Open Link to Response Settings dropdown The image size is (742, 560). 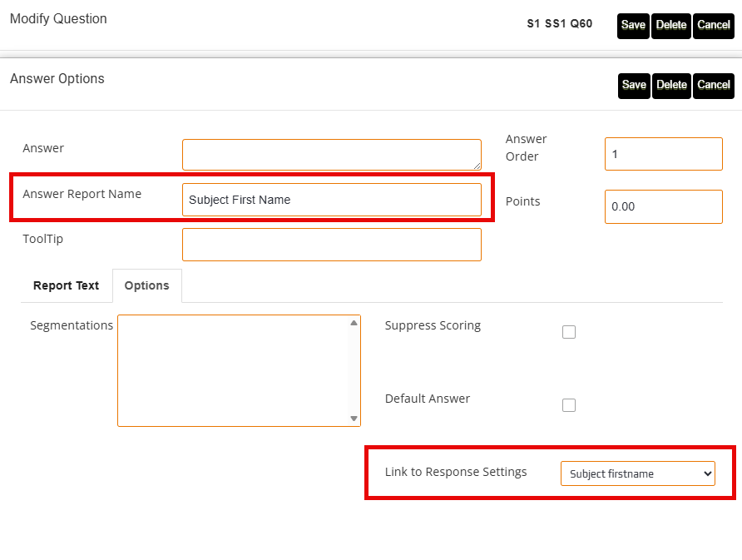point(637,473)
